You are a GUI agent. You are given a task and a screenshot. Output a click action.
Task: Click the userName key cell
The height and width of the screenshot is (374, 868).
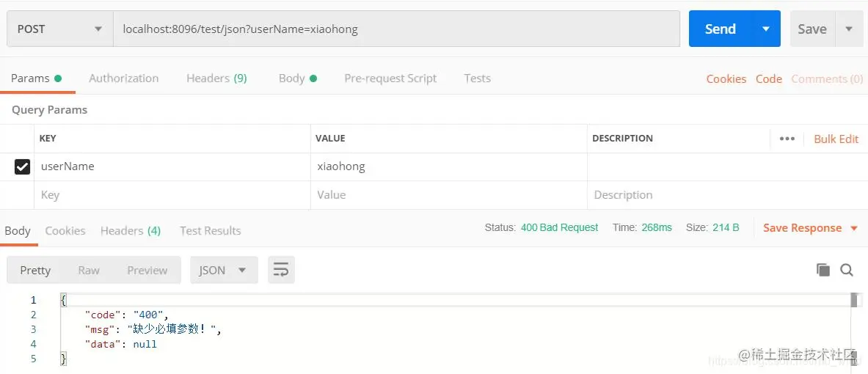(x=172, y=166)
